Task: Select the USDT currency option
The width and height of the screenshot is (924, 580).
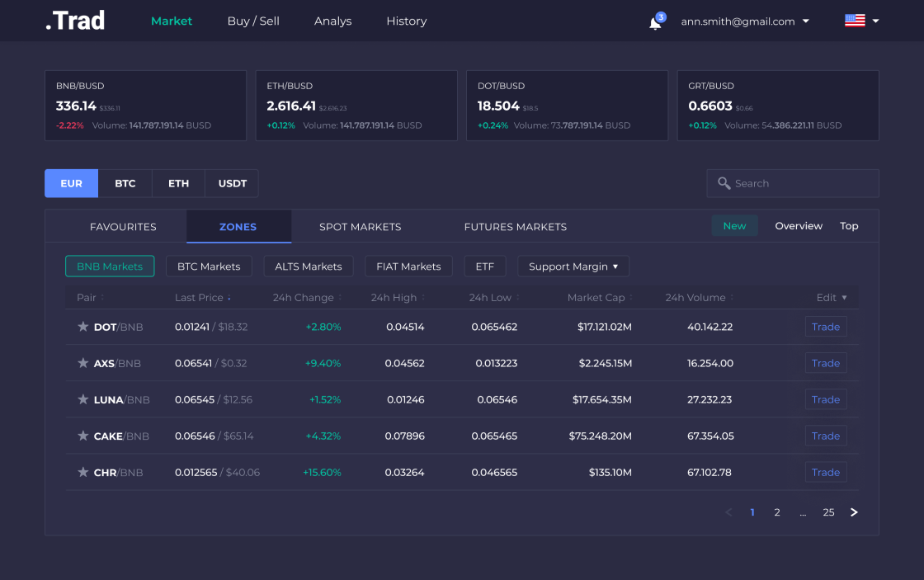Action: 232,183
